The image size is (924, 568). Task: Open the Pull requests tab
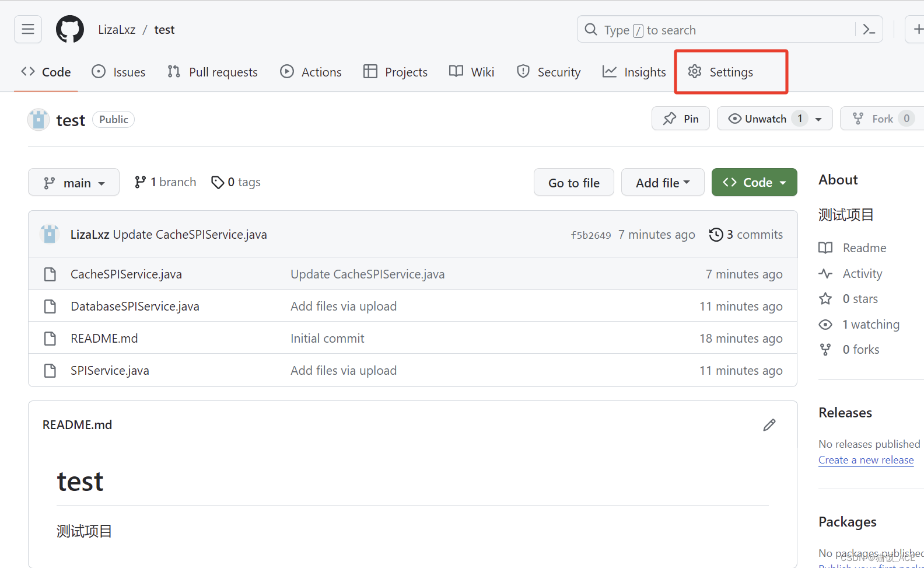click(212, 72)
